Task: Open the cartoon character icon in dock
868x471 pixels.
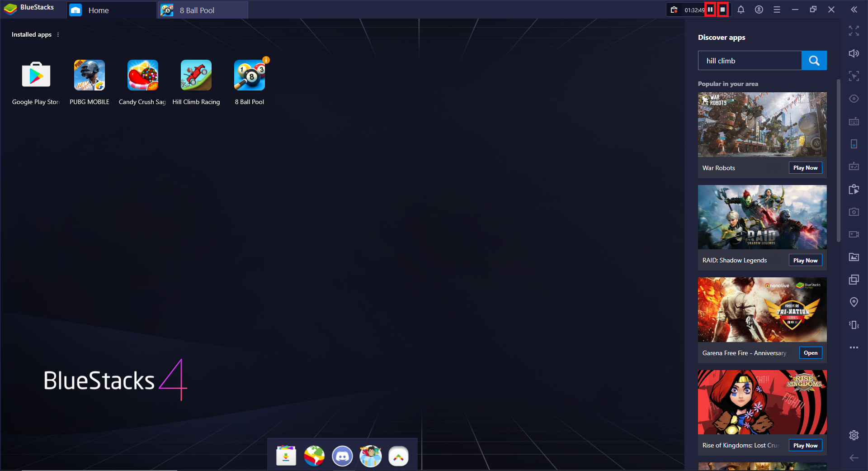Action: pyautogui.click(x=370, y=456)
